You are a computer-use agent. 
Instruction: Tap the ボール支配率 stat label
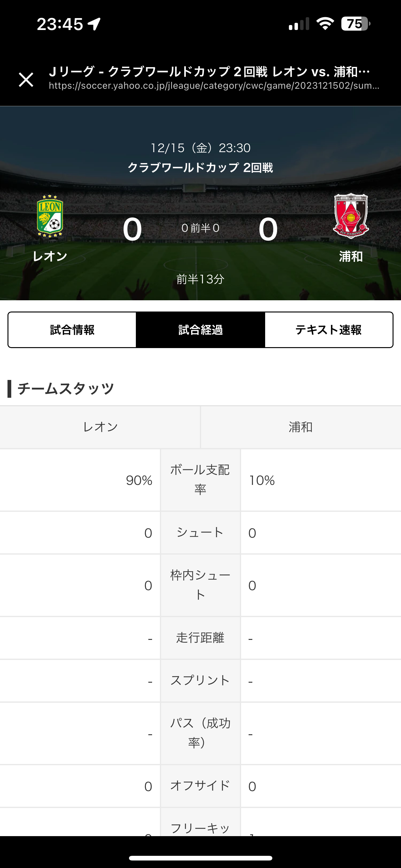point(200,480)
